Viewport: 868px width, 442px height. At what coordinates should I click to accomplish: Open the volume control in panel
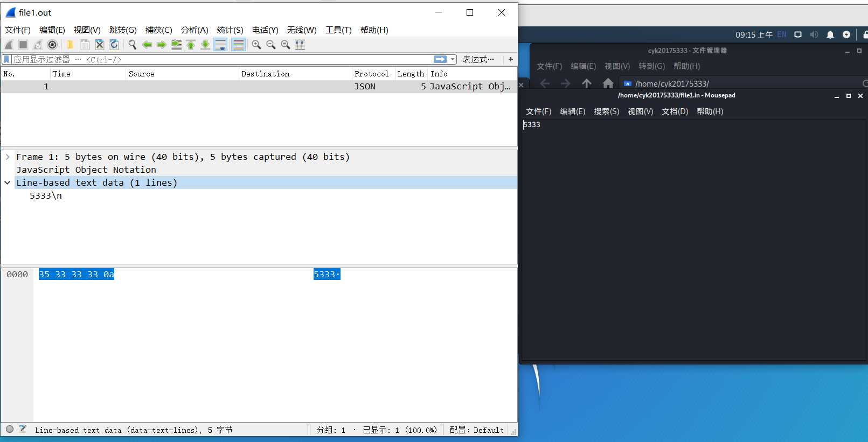(x=814, y=34)
